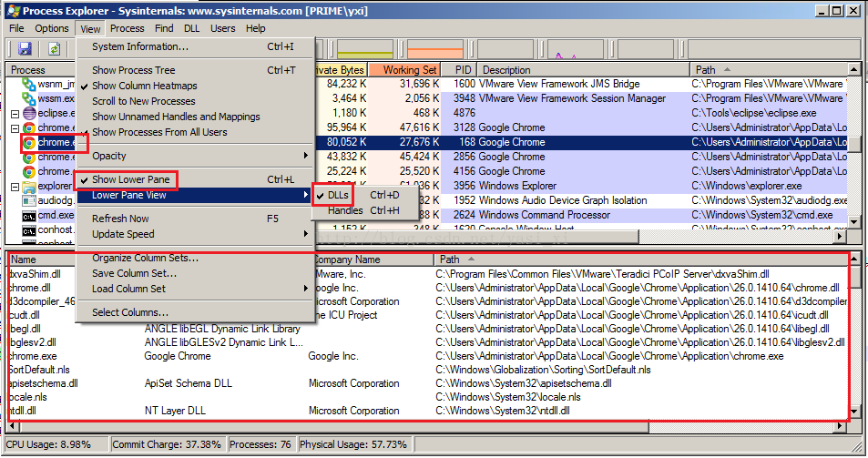Click upper pane horizontal scrollbar right arrow
Viewport: 868px width, 458px height.
tap(841, 236)
